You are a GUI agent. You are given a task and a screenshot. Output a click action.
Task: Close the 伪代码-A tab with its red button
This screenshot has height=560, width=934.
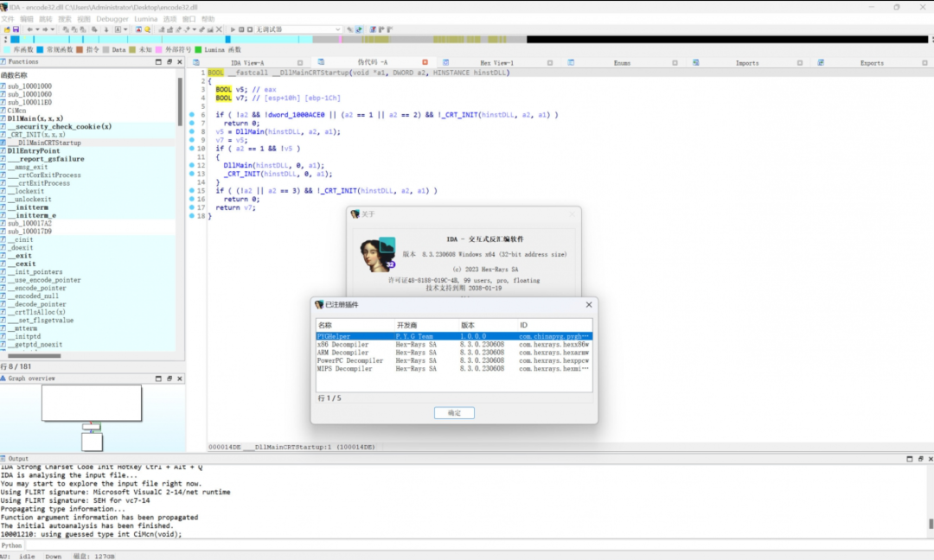tap(425, 62)
